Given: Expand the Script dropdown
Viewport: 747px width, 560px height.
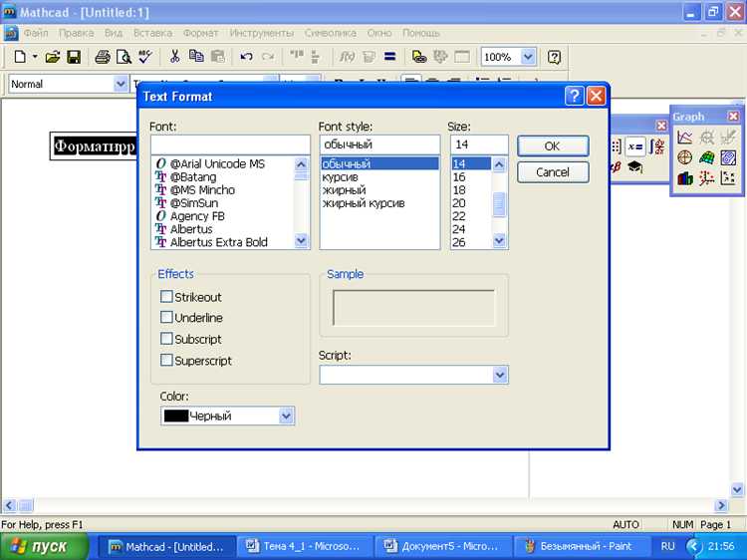Looking at the screenshot, I should coord(500,375).
